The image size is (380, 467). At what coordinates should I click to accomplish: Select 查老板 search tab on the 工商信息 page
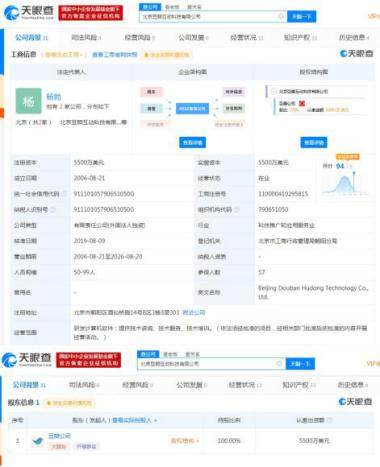(172, 7)
